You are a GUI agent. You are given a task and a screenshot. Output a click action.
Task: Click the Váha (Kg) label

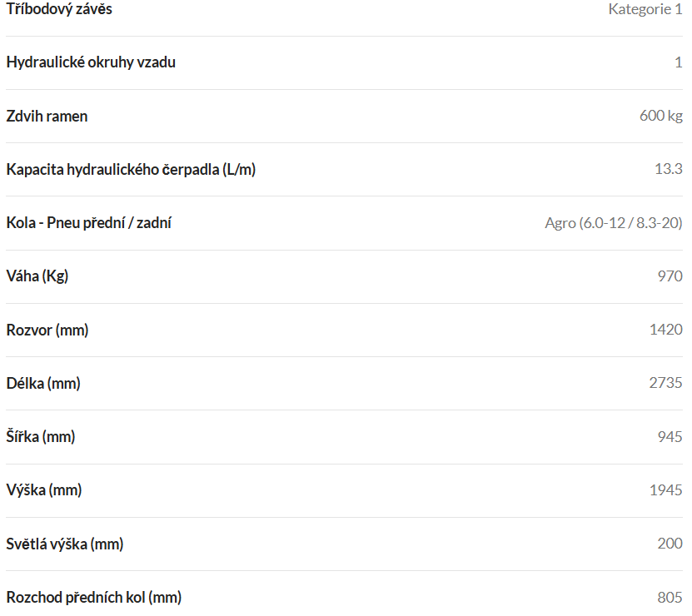pyautogui.click(x=37, y=276)
